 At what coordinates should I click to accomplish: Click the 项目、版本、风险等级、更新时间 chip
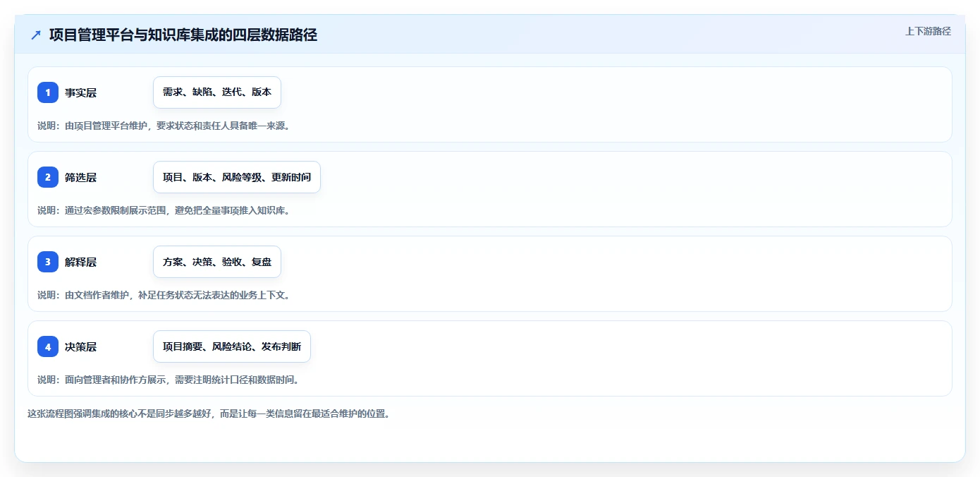click(237, 177)
